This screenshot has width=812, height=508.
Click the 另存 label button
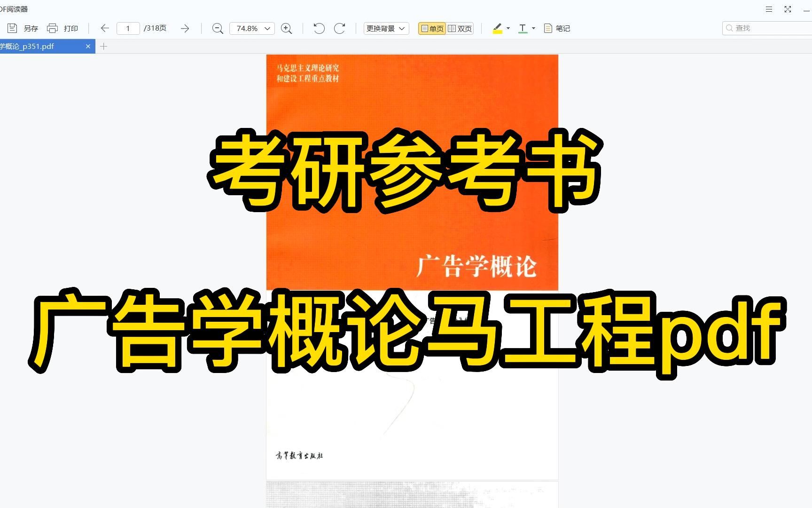click(31, 28)
